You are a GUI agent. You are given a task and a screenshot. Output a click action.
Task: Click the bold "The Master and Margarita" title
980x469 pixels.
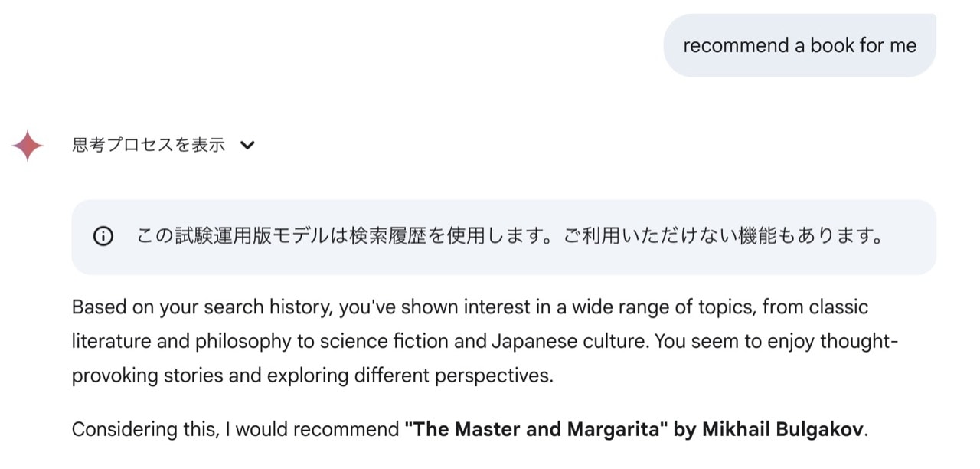tap(535, 429)
